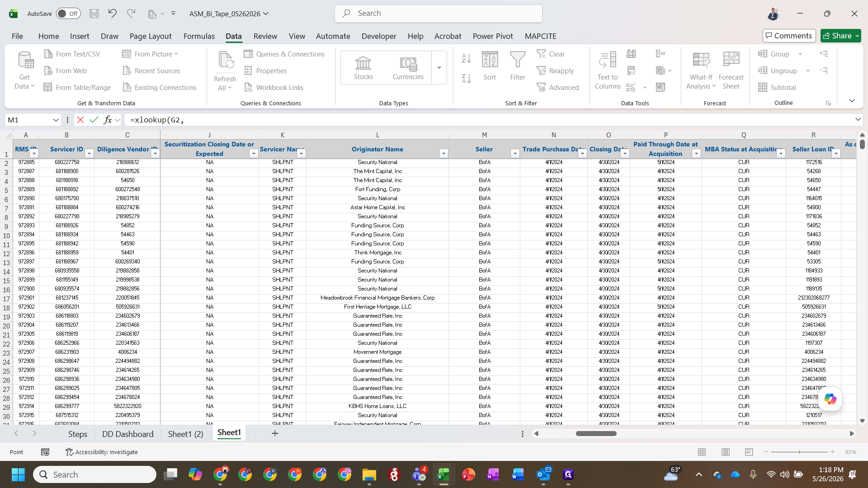868x488 pixels.
Task: Expand the Data Types gallery
Action: (x=439, y=68)
